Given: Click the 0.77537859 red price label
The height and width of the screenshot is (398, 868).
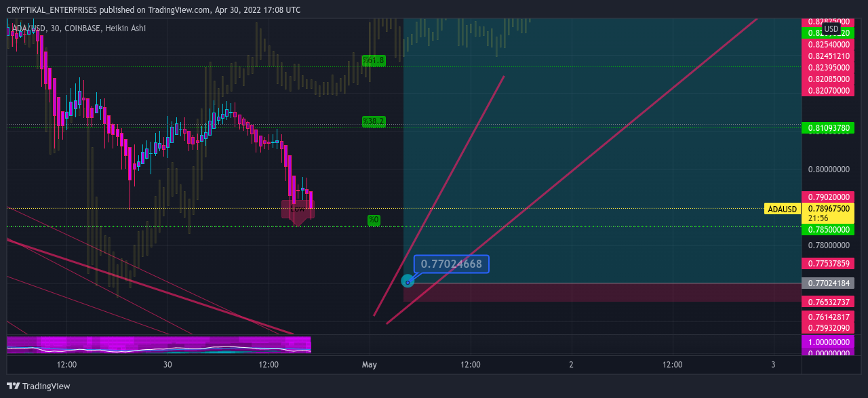Looking at the screenshot, I should pyautogui.click(x=829, y=263).
